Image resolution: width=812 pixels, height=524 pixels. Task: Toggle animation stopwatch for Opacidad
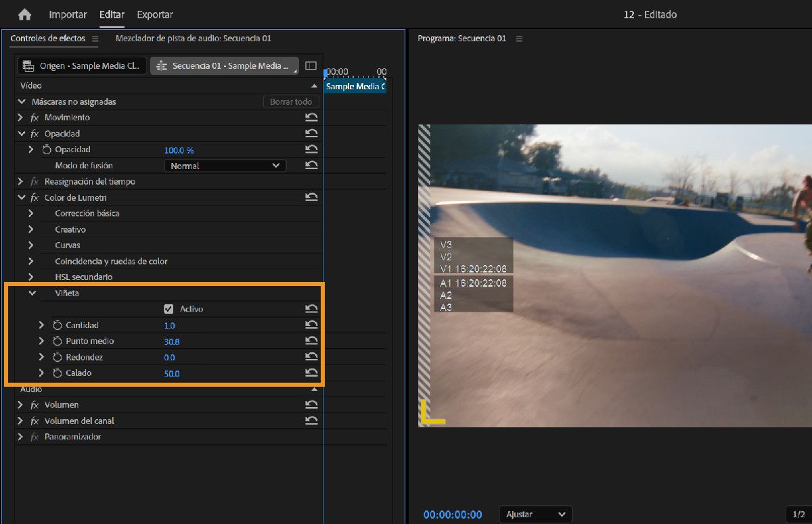pyautogui.click(x=47, y=149)
